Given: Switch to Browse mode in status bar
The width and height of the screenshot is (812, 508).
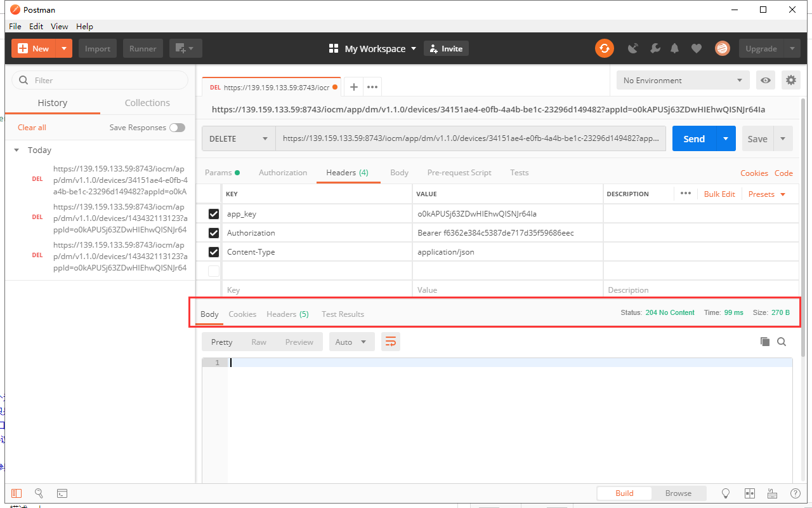Looking at the screenshot, I should [678, 493].
